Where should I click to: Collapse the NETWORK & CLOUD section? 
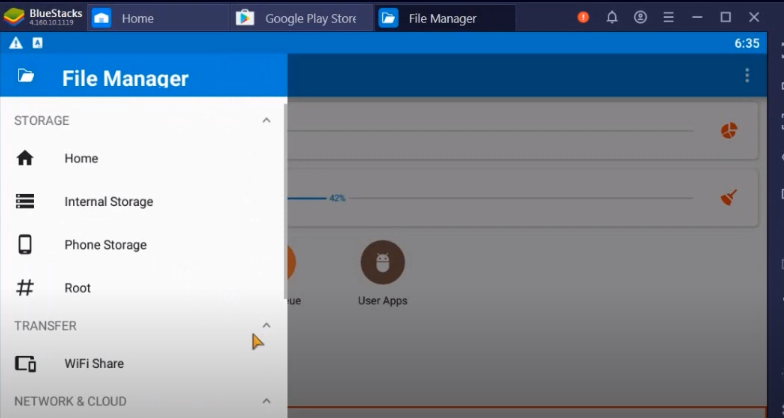[266, 401]
